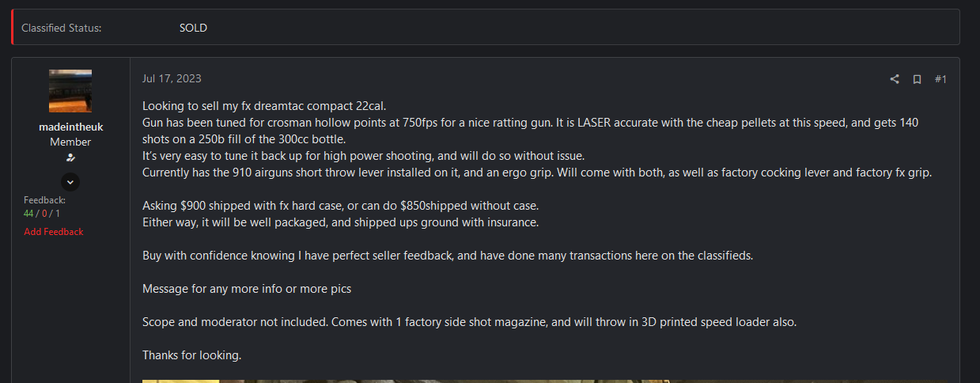The height and width of the screenshot is (383, 980).
Task: Click the Member title under the username
Action: click(x=70, y=142)
